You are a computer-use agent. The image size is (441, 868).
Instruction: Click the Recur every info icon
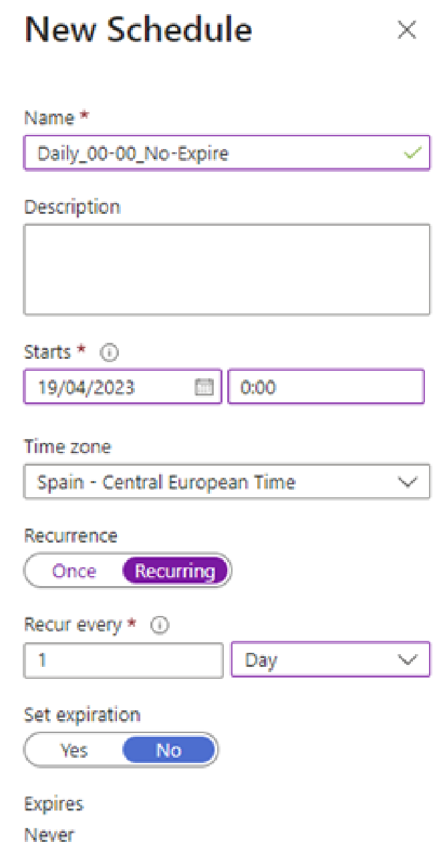[160, 625]
